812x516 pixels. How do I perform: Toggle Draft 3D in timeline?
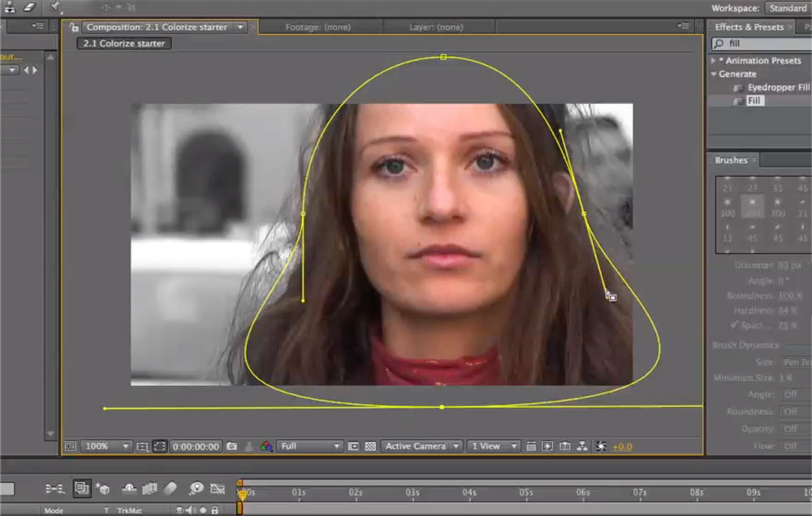(x=102, y=488)
